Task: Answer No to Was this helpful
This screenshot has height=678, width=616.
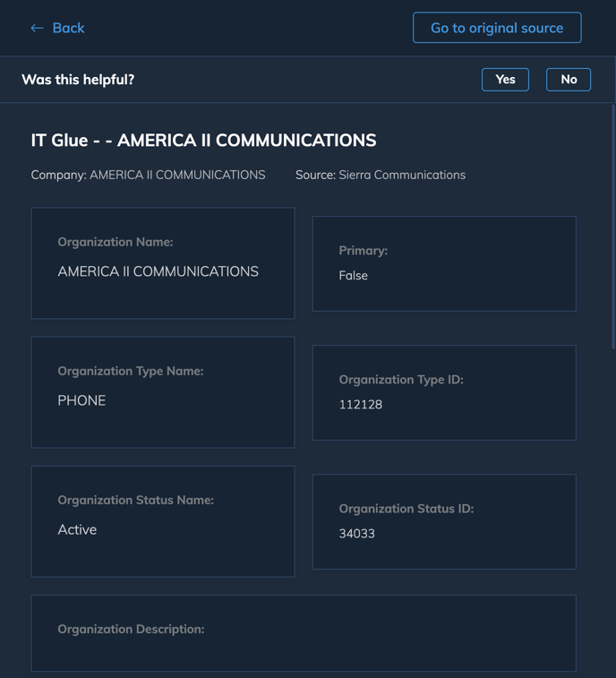Action: point(569,80)
